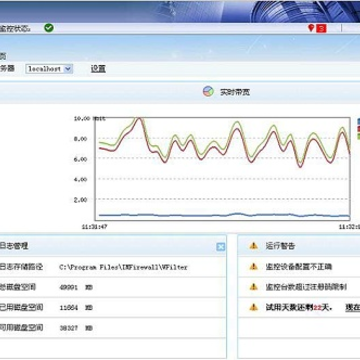Click the warning icon beside 监控设备配置不正确
The image size is (360, 360).
click(x=254, y=266)
